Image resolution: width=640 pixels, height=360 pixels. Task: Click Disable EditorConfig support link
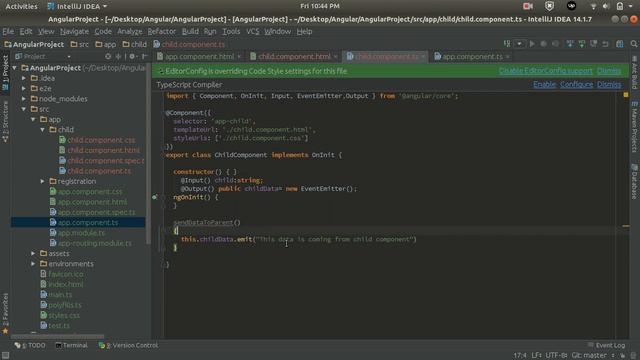[545, 71]
